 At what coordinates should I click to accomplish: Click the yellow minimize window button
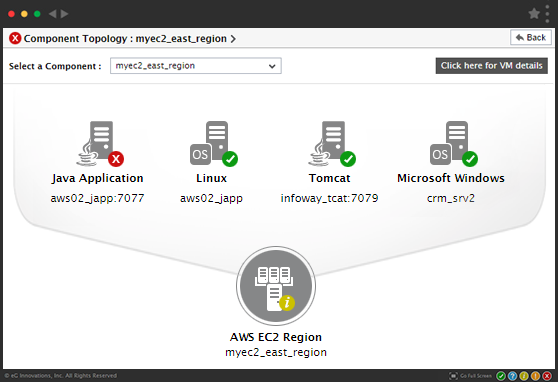[24, 14]
